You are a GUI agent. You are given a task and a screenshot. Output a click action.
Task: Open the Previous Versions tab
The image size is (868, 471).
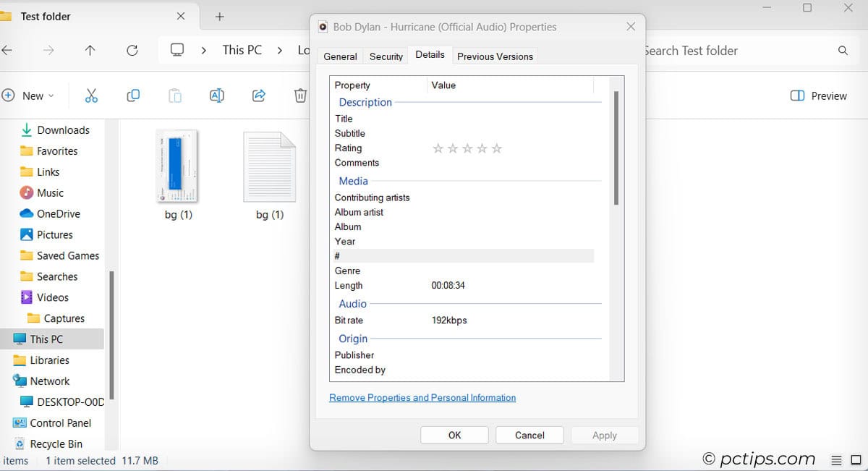[x=495, y=56]
